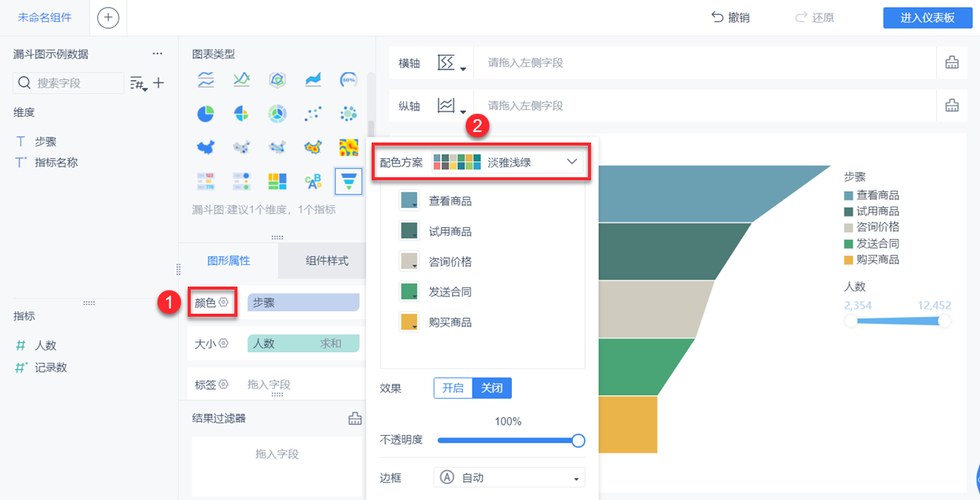Choose the point map chart icon
The height and width of the screenshot is (500, 980).
pyautogui.click(x=241, y=147)
